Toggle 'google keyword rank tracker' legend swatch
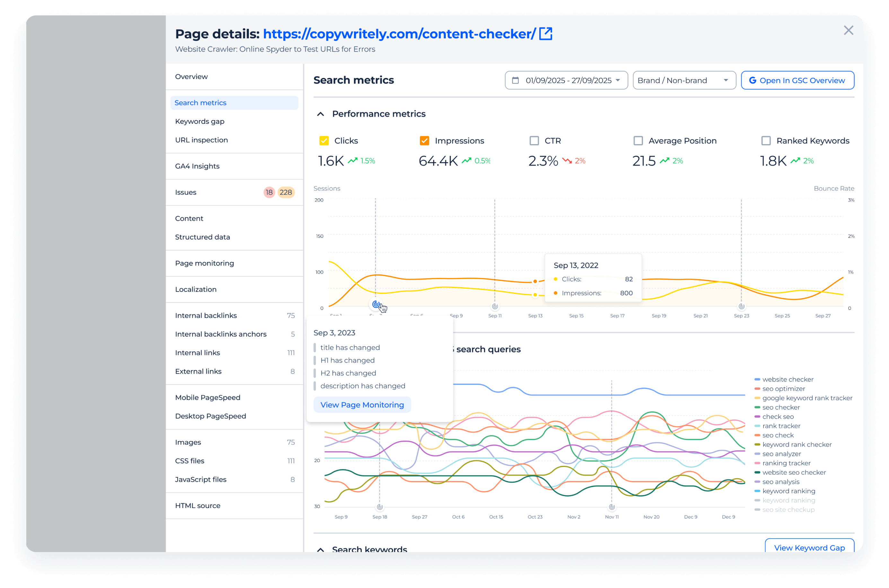Viewport: 889px width, 588px height. point(757,398)
